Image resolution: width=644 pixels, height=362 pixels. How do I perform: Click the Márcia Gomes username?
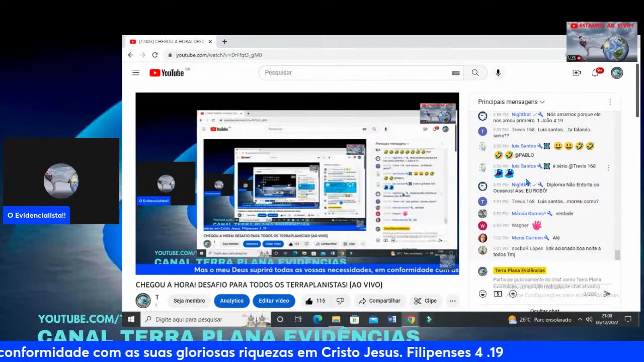(x=528, y=214)
